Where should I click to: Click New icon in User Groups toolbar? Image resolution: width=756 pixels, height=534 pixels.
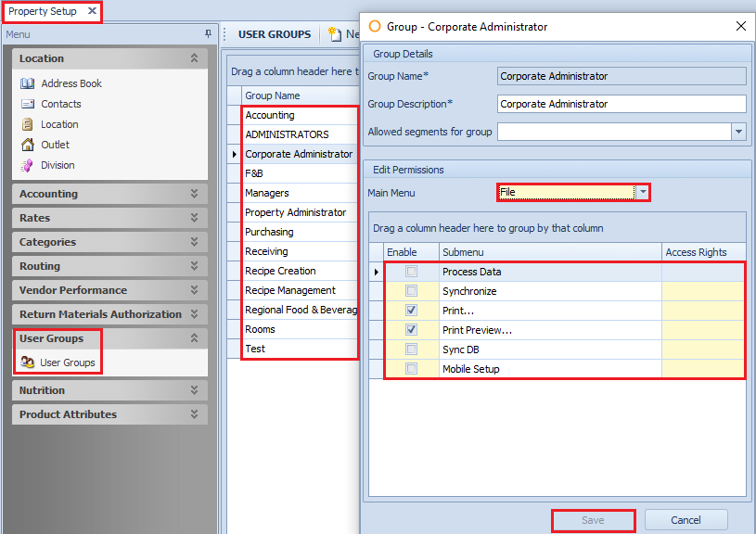pyautogui.click(x=335, y=34)
